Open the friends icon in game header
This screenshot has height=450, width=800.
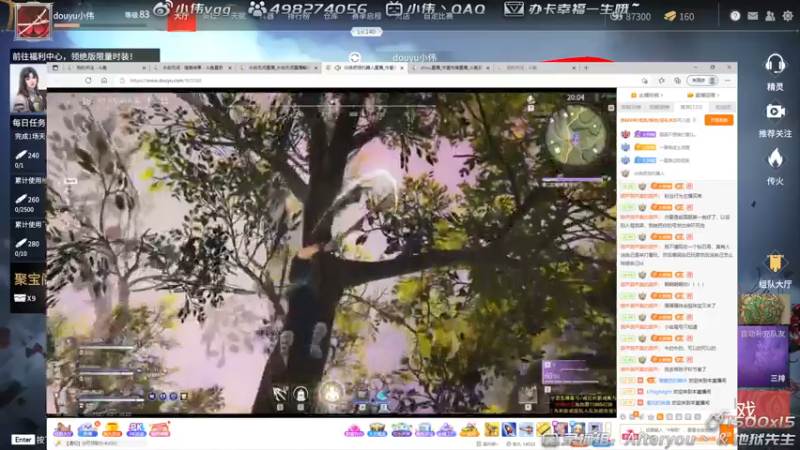click(x=770, y=16)
